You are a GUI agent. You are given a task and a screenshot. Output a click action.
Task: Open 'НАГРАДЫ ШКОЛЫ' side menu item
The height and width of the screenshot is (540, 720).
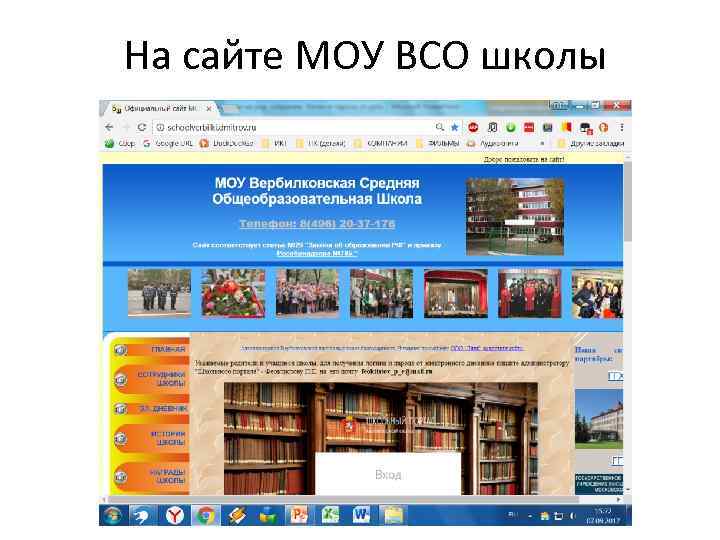pos(152,477)
